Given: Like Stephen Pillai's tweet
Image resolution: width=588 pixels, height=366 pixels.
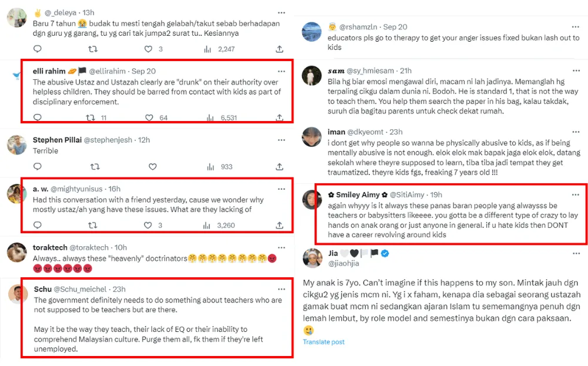Looking at the screenshot, I should click(152, 167).
